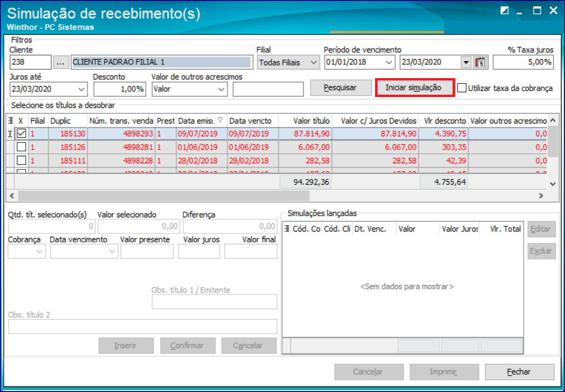Click the titles grid vertical scrollbar down arrow
565x392 pixels.
[x=553, y=184]
